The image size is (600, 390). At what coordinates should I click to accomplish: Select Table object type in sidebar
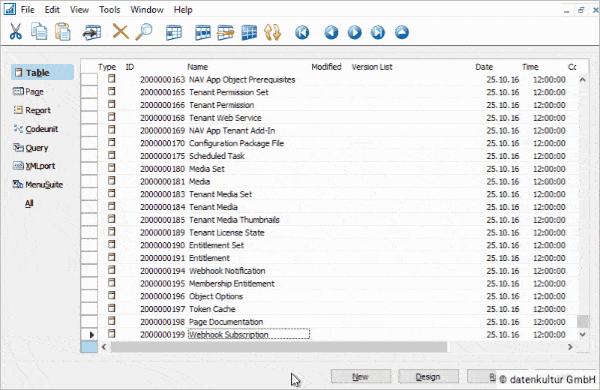(x=42, y=72)
